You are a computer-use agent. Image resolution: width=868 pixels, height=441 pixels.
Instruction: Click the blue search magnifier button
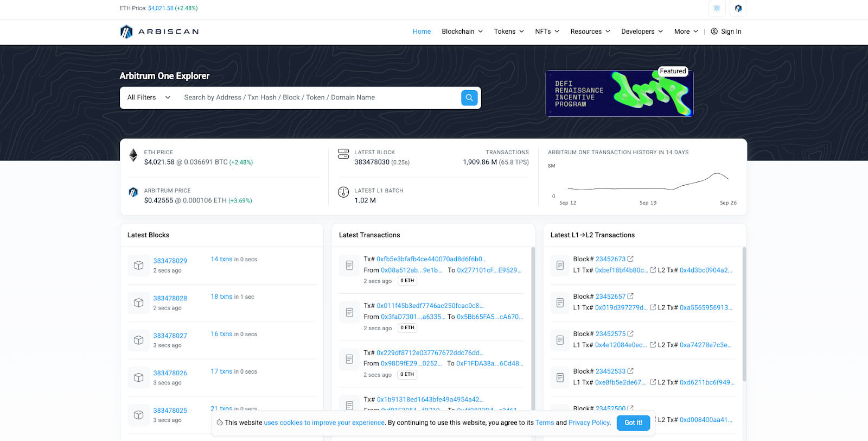(x=469, y=97)
